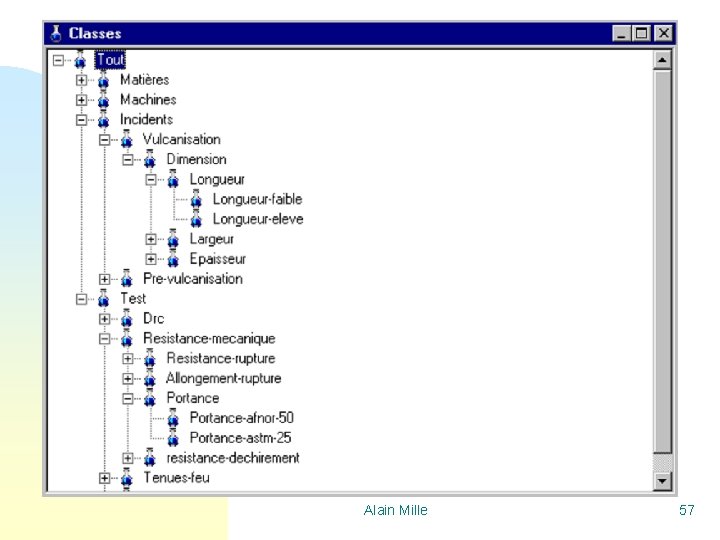Collapse the Tout root node
Viewport: 720px width, 540px height.
tap(58, 60)
